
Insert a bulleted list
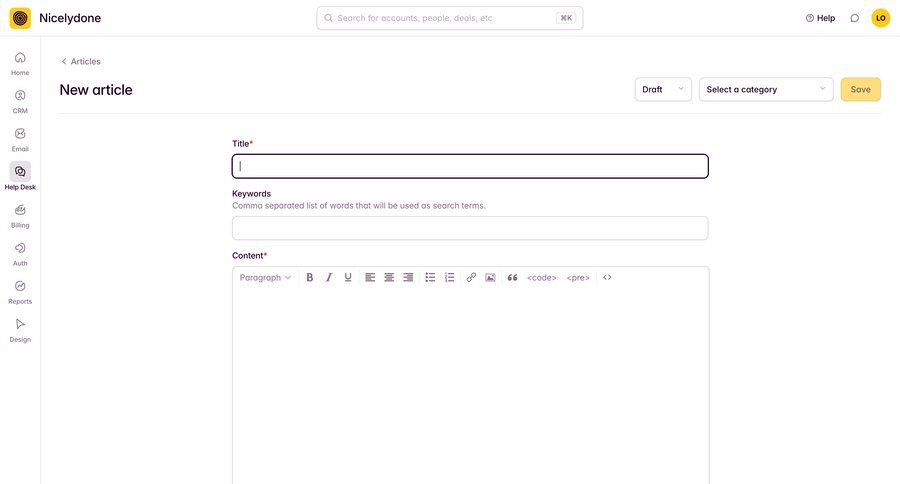coord(430,277)
